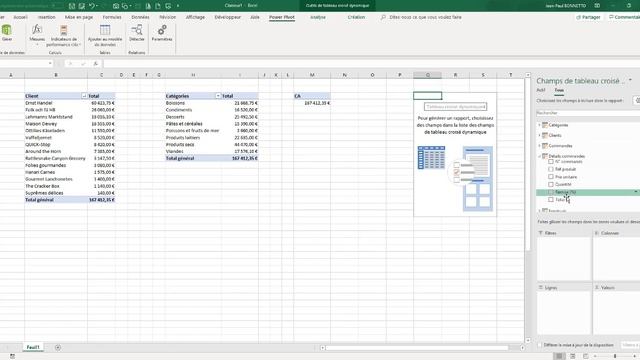Click the Clients table icon in field list
This screenshot has height=360, width=640.
pyautogui.click(x=544, y=135)
